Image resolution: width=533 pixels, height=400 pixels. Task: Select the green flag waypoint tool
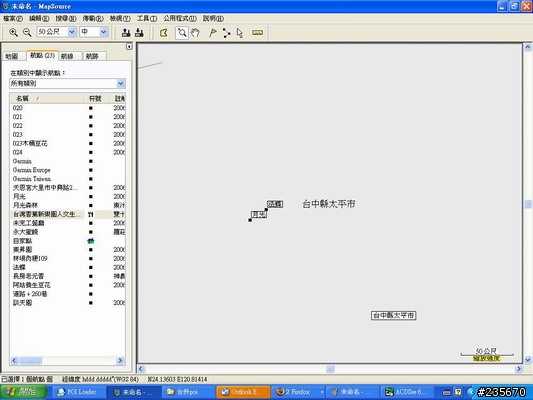pyautogui.click(x=213, y=33)
